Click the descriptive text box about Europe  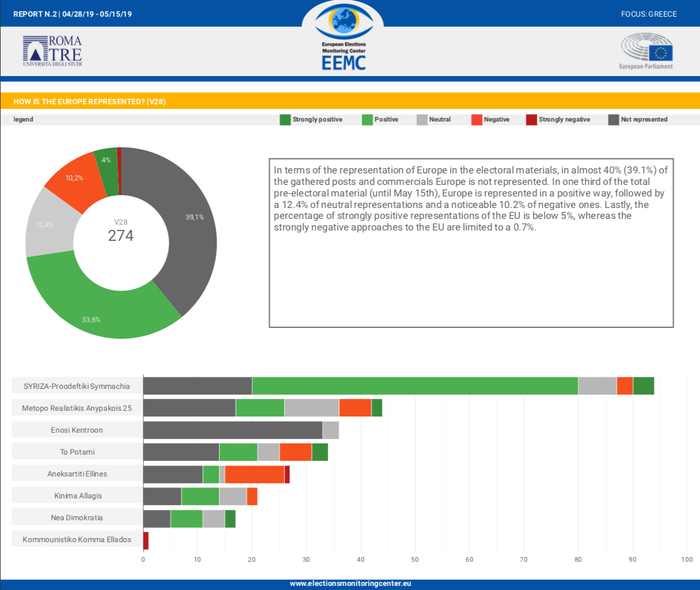[471, 243]
